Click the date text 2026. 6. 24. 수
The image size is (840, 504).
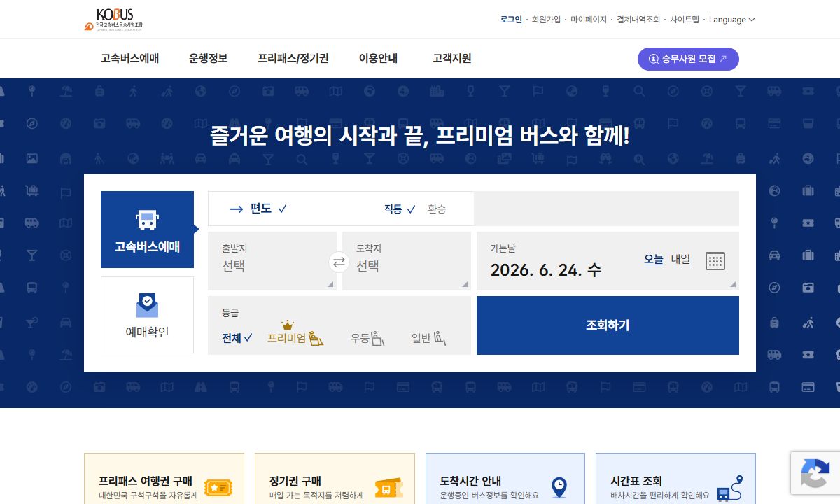546,270
